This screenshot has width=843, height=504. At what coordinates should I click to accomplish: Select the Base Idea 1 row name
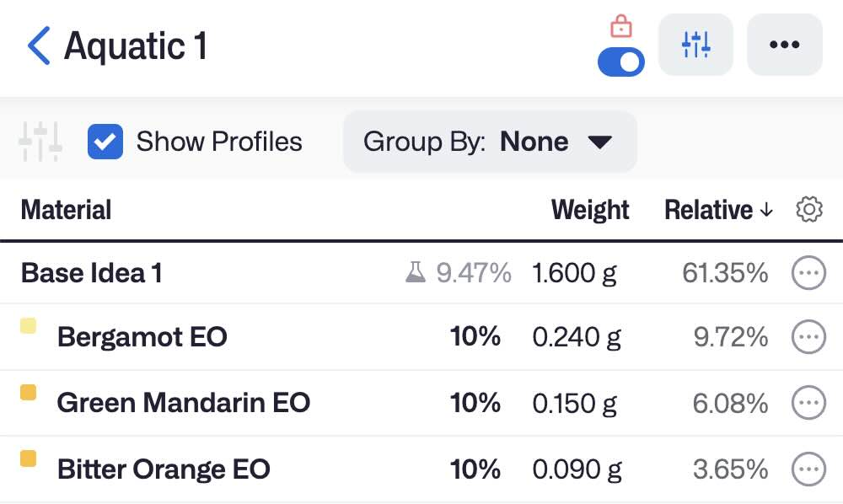92,273
